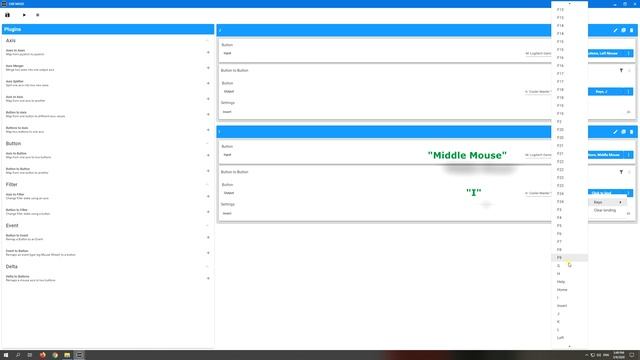640x360 pixels.
Task: Click the save icon in the top toolbar
Action: 7,15
